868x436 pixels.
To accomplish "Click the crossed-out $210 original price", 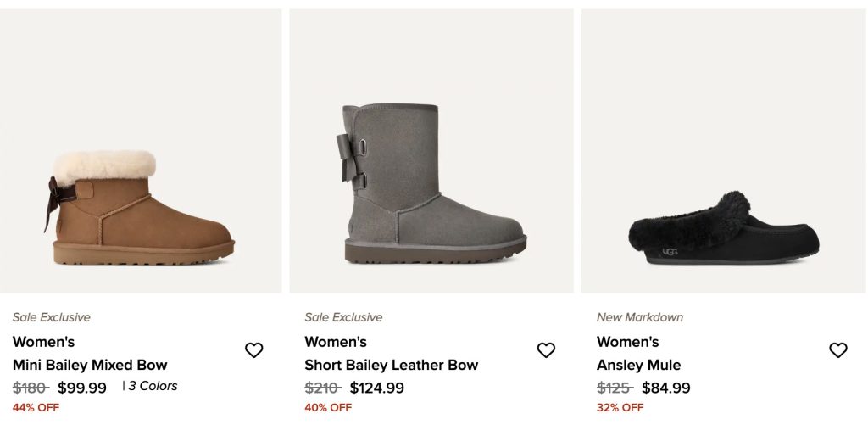I will coord(323,388).
